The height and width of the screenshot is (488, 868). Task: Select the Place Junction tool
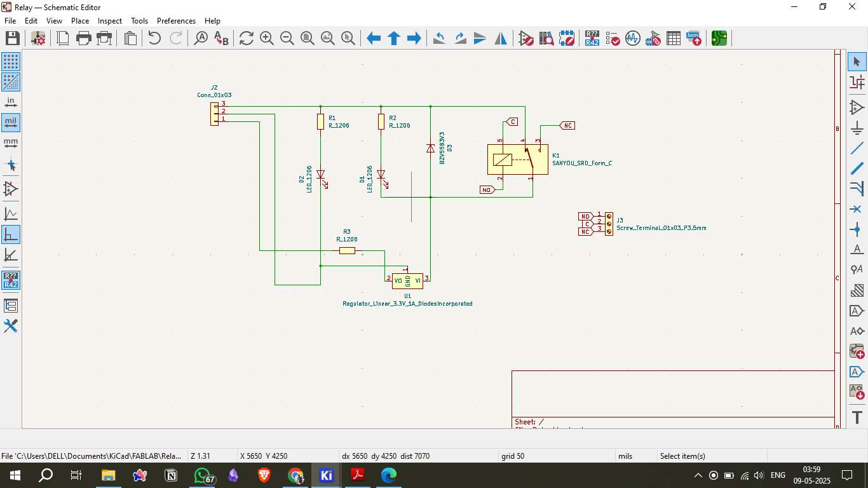857,229
